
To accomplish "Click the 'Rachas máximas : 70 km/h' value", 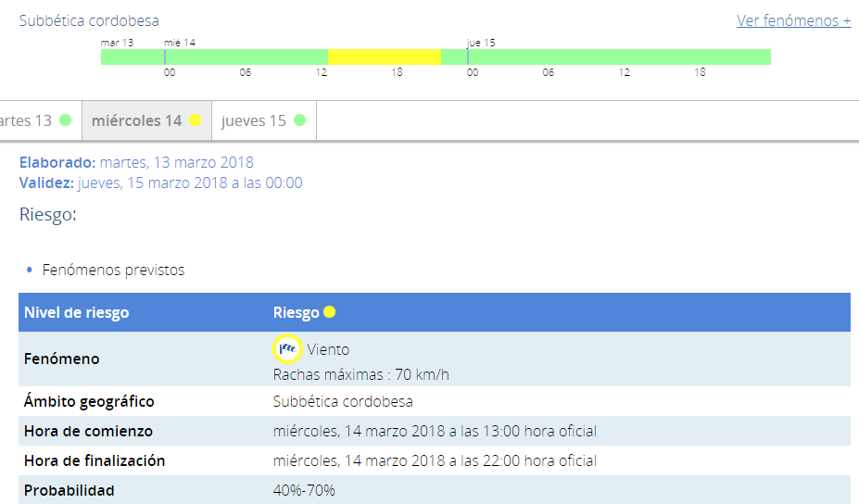I will (361, 374).
